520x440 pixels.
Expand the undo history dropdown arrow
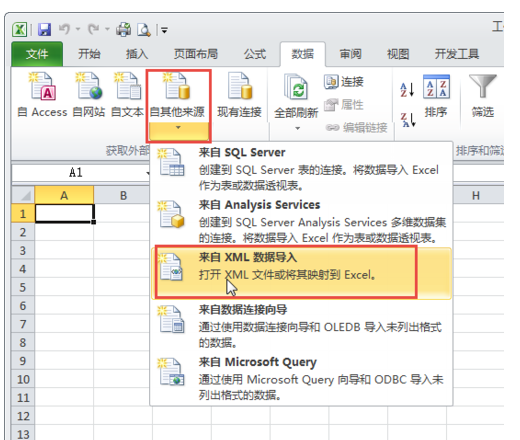78,29
